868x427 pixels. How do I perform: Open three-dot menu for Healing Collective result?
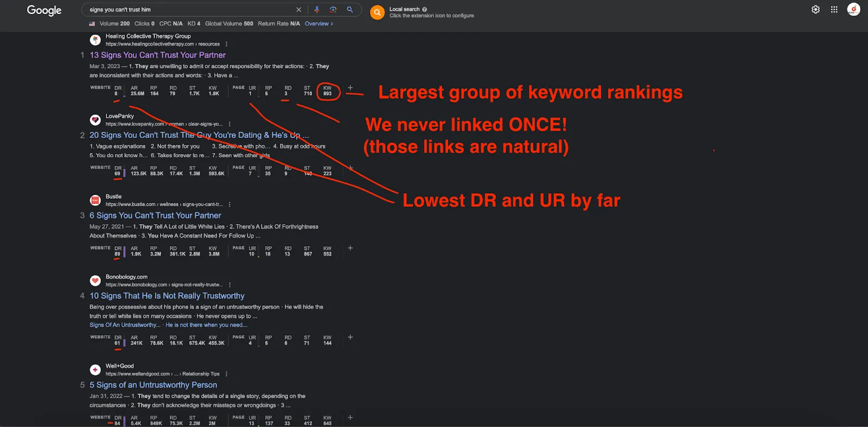point(227,44)
